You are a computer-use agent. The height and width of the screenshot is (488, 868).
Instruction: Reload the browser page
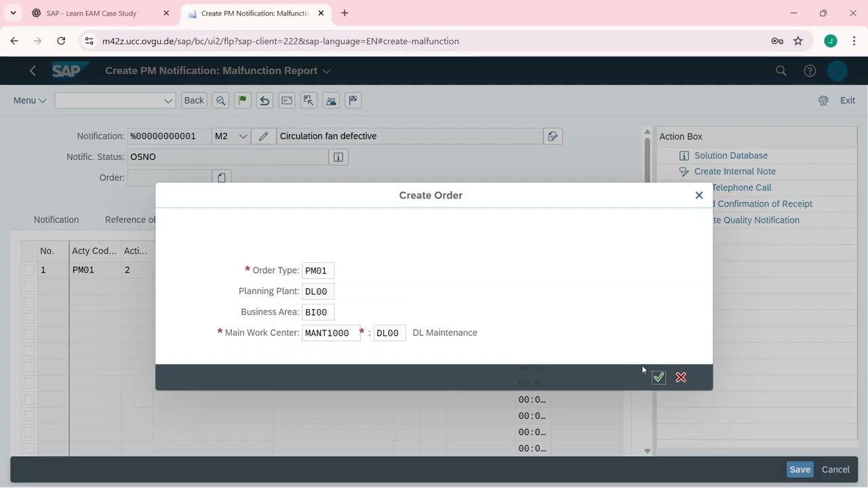pos(61,41)
